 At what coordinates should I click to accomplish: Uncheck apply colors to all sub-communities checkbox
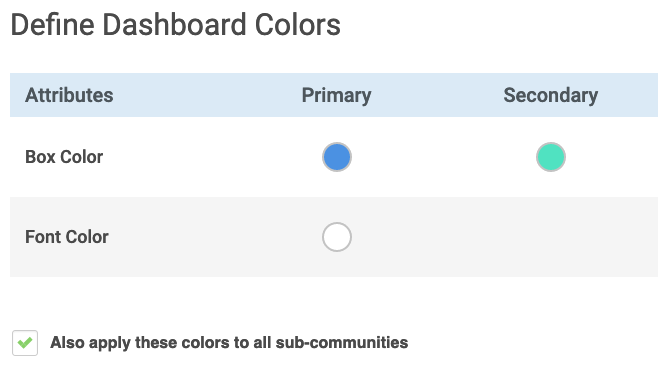(25, 343)
